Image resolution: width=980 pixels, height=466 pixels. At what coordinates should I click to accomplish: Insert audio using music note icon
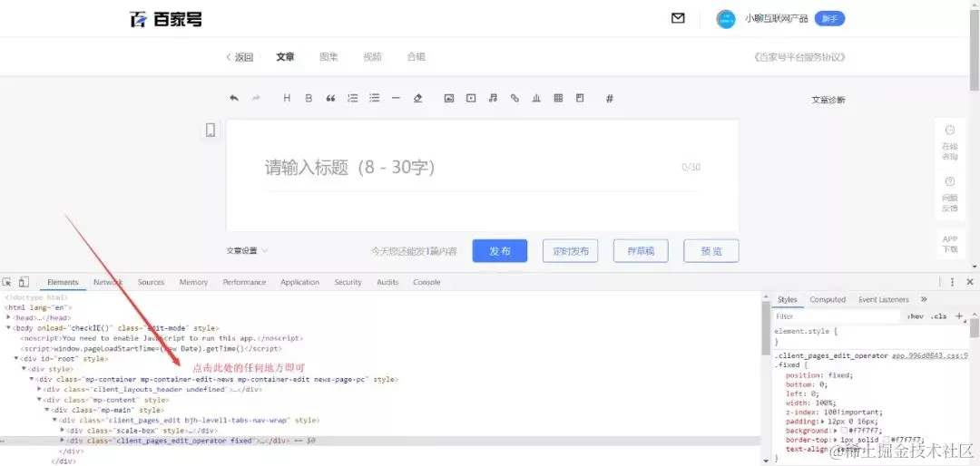493,98
